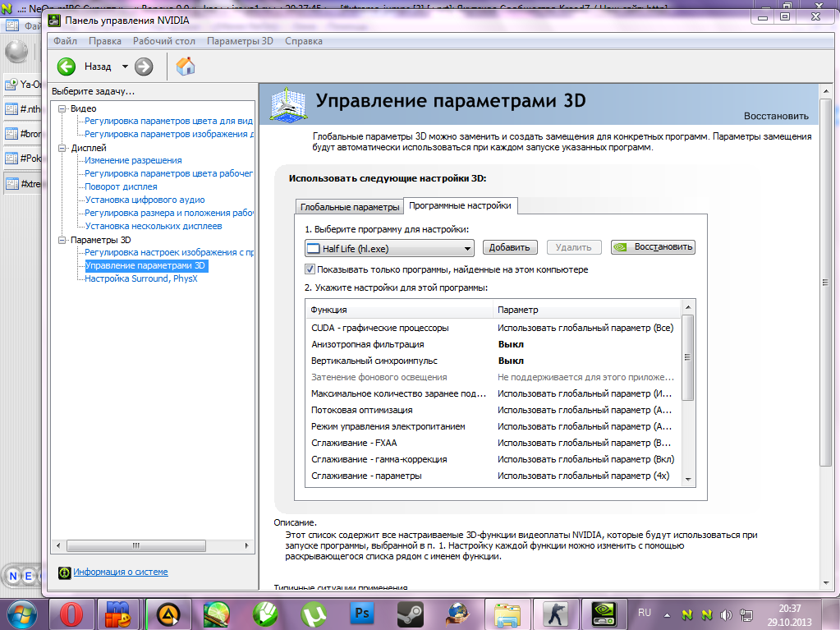Click Восстановить in the blue header
The image size is (840, 630).
click(776, 117)
